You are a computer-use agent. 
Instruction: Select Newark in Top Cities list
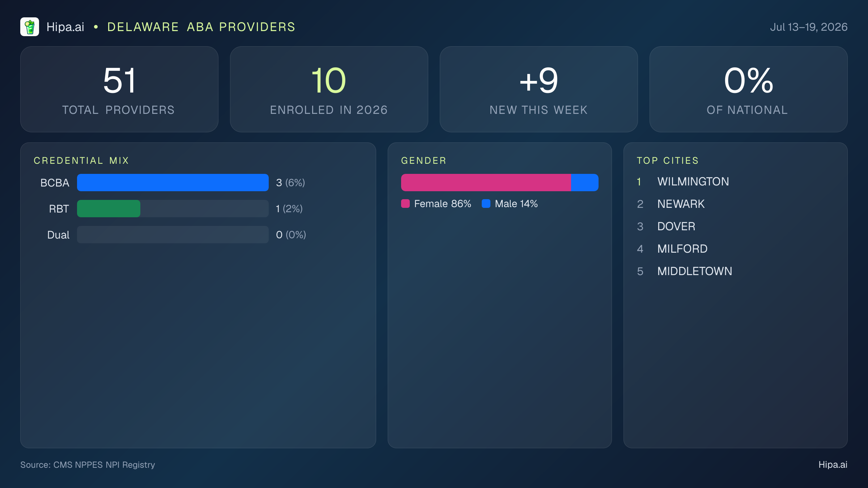pos(681,204)
